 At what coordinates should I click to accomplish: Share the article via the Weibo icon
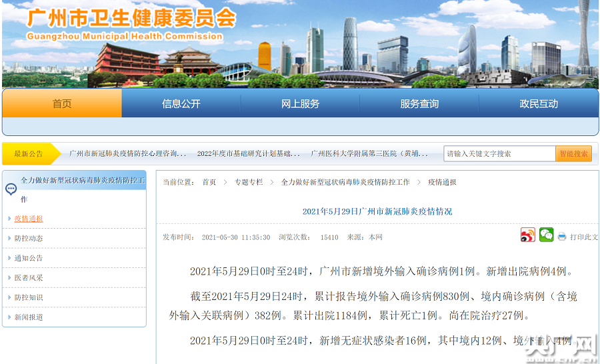click(527, 235)
